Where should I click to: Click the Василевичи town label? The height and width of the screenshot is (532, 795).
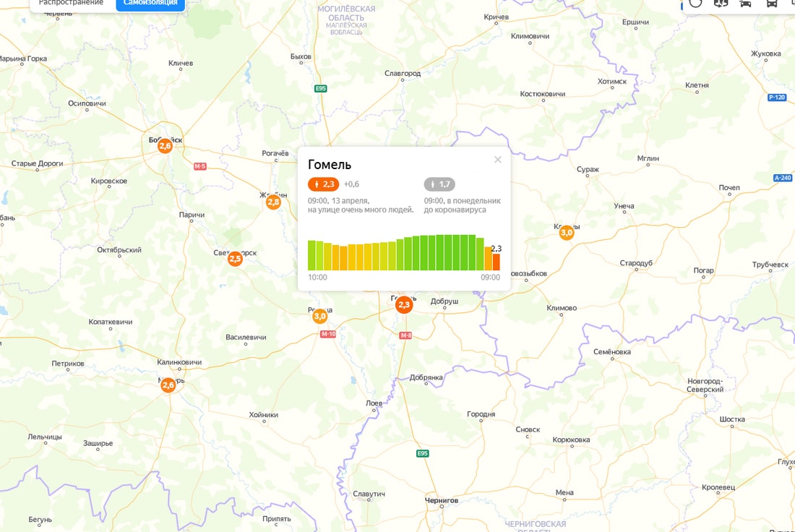[246, 338]
